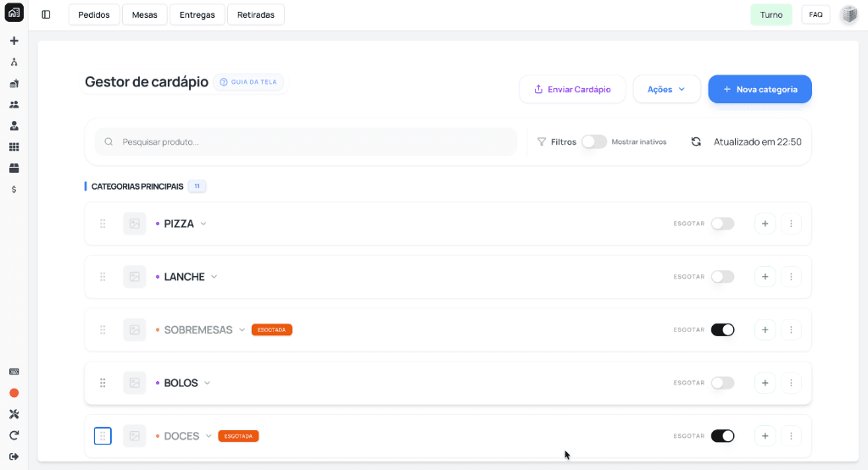Viewport: 868px width, 470px height.
Task: Expand the DOCES category chevron
Action: (209, 436)
